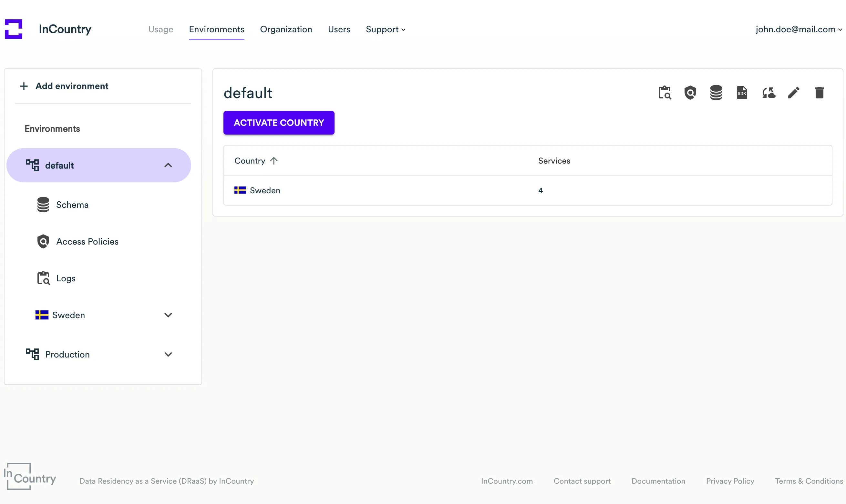Screen dimensions: 846x504
Task: Open the Support dropdown menu
Action: click(385, 30)
